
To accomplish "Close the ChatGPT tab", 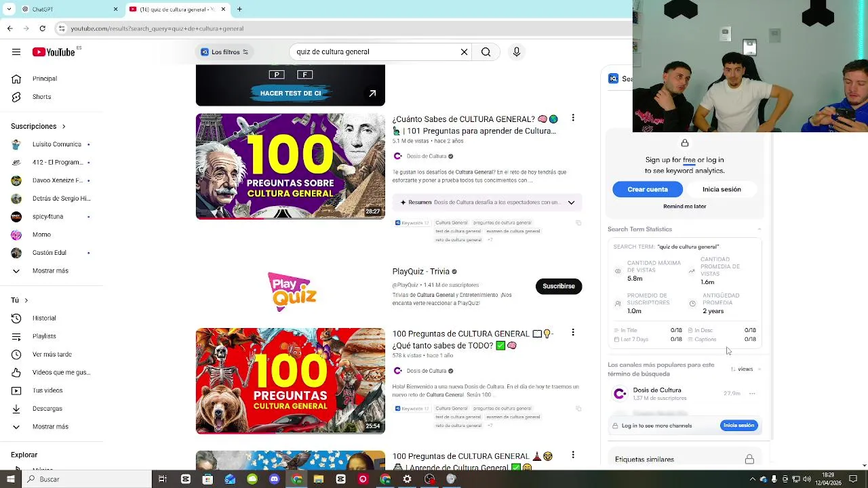I will [115, 9].
